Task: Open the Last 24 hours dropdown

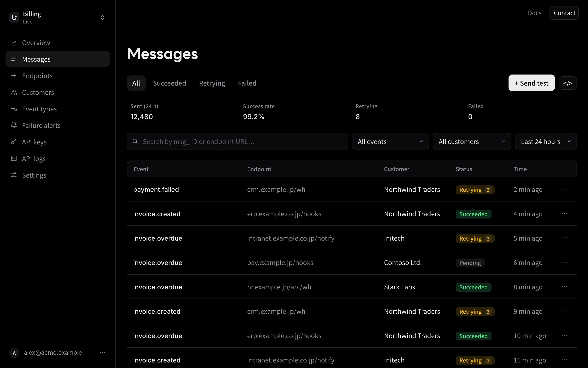Action: click(546, 141)
